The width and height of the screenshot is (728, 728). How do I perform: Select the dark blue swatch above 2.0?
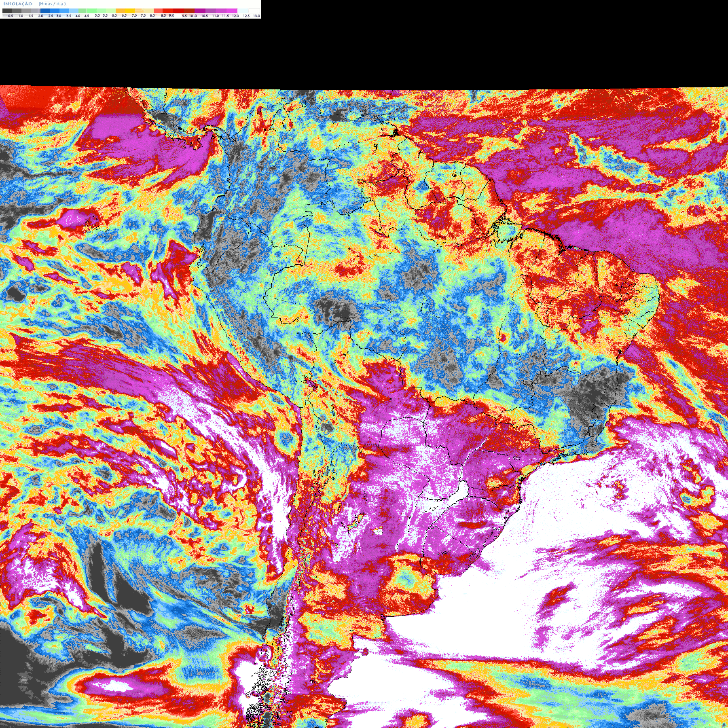[45, 11]
